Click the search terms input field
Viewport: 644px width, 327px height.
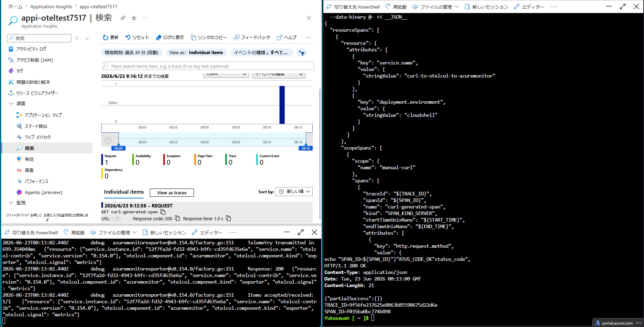tap(208, 66)
